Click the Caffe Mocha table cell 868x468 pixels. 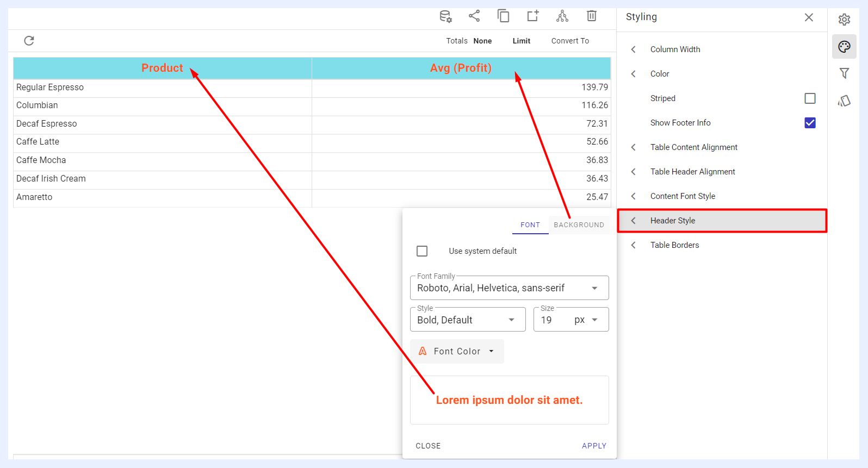coord(163,160)
